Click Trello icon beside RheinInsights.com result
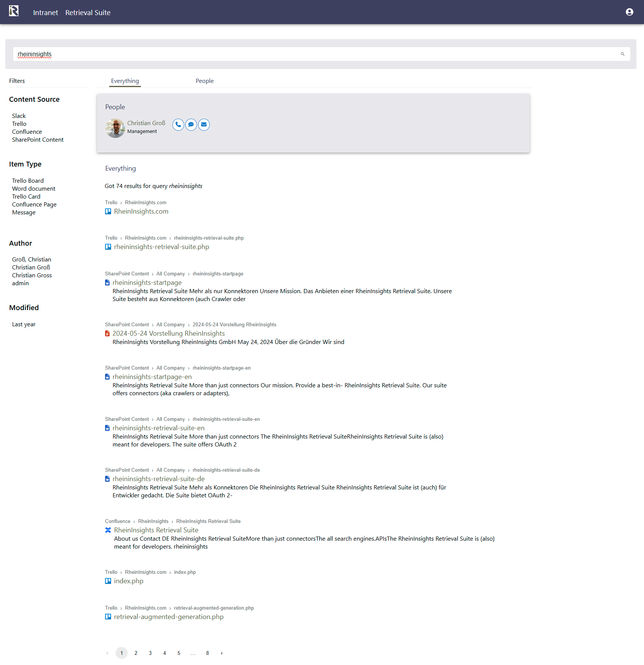The image size is (644, 665). click(x=108, y=211)
